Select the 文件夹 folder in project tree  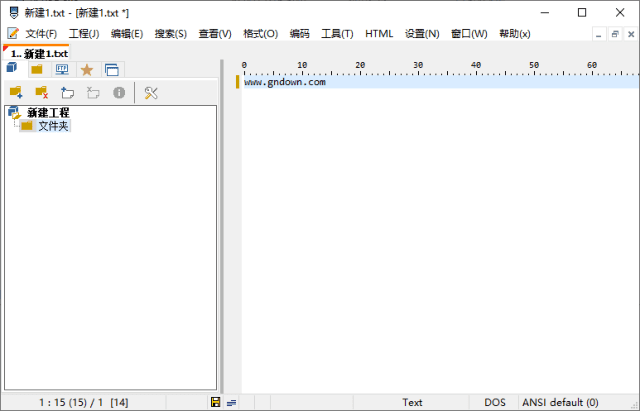[52, 126]
